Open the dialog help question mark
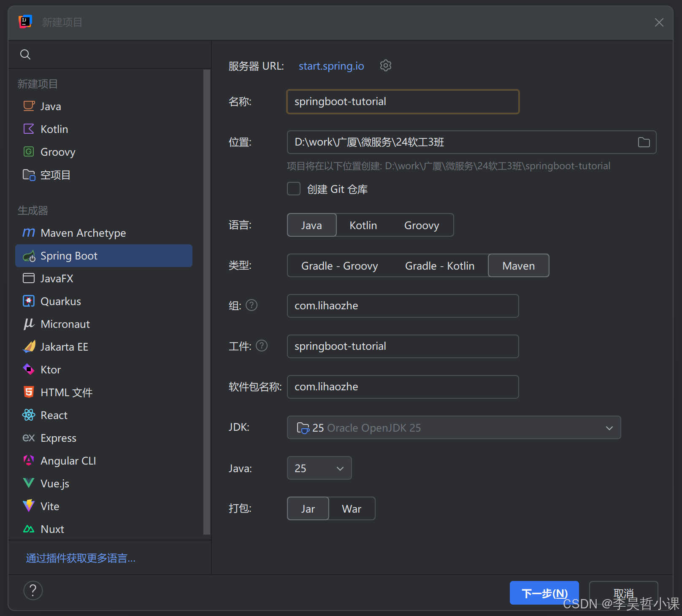 coord(33,590)
